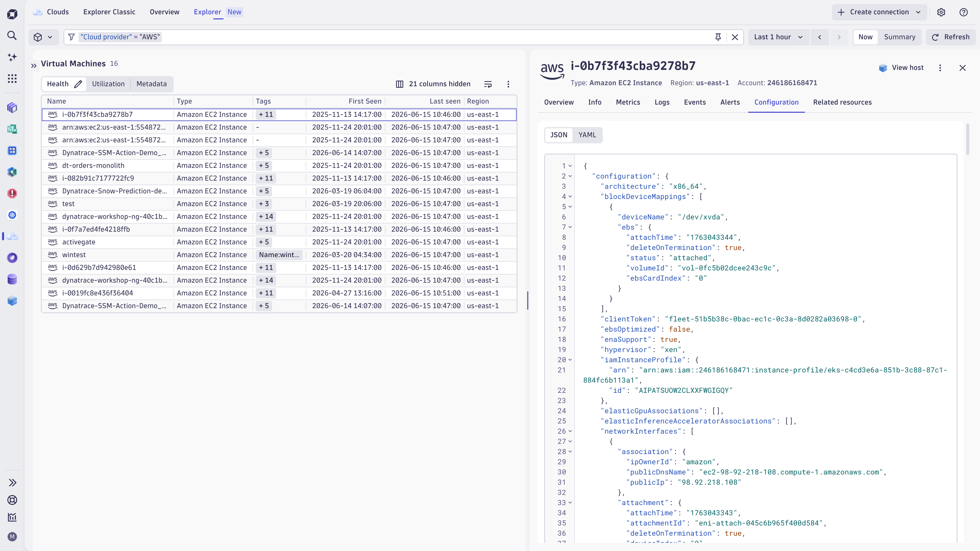Select the Now time mode
Screen dimensions: 980x551
pos(865,37)
